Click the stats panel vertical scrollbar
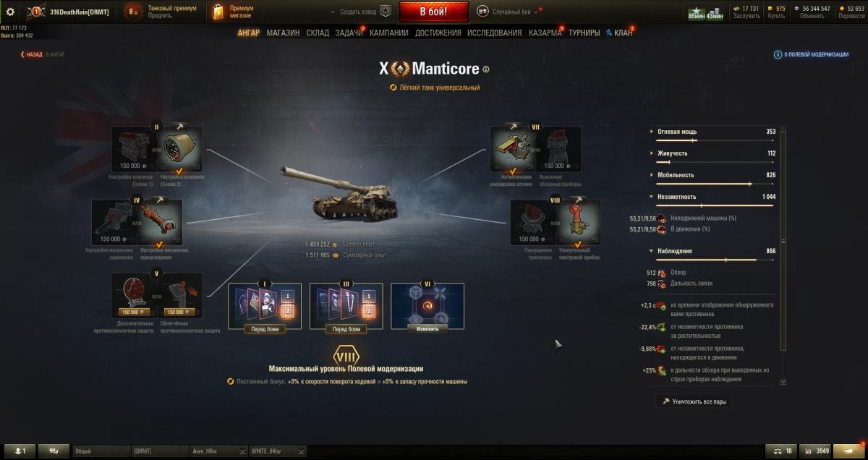The height and width of the screenshot is (460, 868). click(783, 240)
